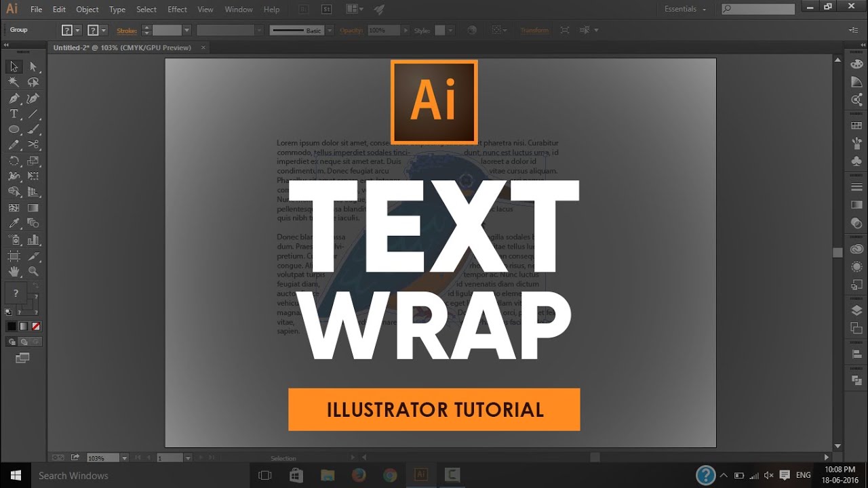Select the Gradient tool

click(x=33, y=208)
